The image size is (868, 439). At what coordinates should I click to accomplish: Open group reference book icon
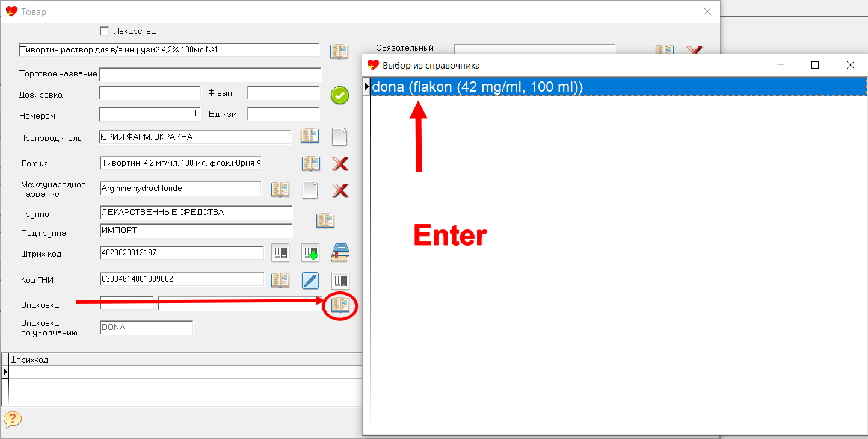[325, 220]
